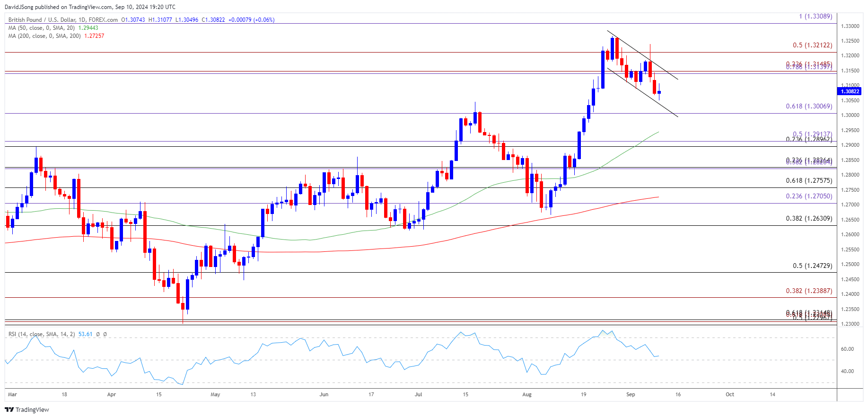Click the 0.618 (1.30069) Fibonacci label
The height and width of the screenshot is (418, 868).
(x=809, y=107)
